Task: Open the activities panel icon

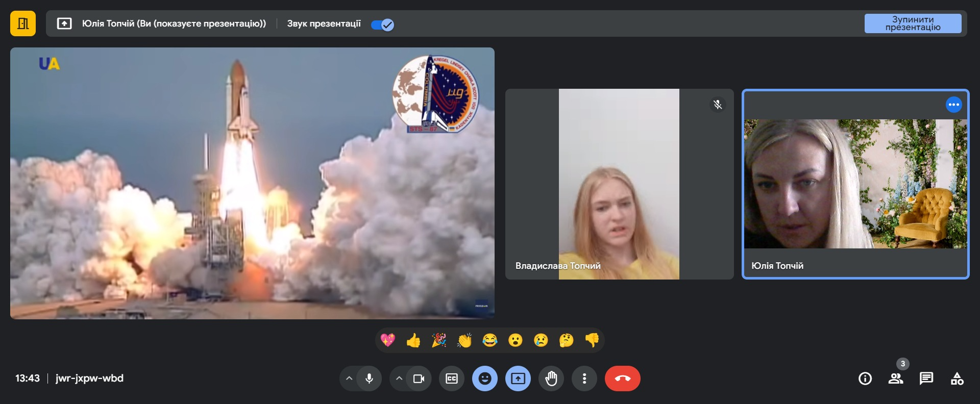Action: (957, 378)
